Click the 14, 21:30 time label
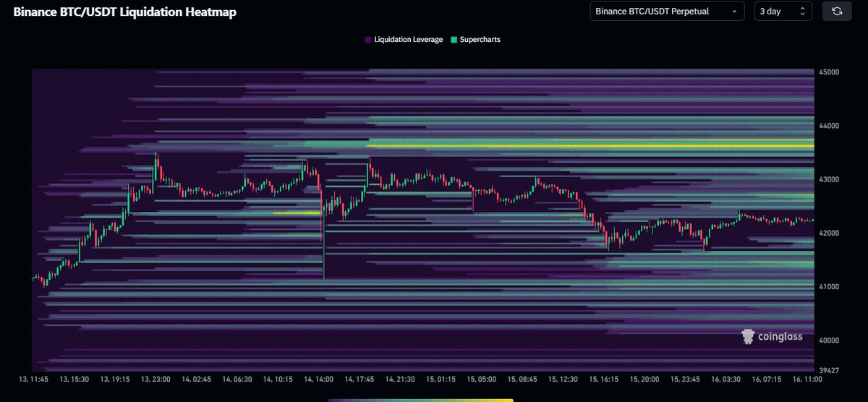Screen dimensions: 868x402 401,379
